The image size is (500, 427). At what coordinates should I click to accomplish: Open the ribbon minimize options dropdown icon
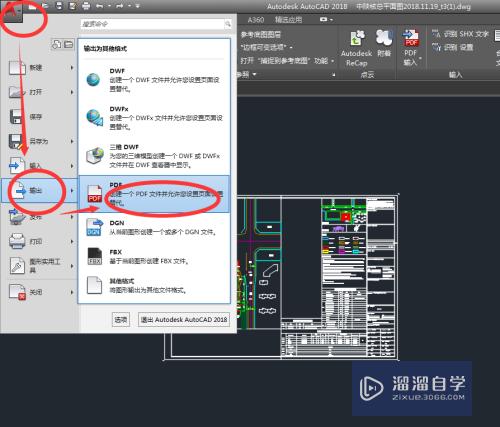pyautogui.click(x=326, y=20)
